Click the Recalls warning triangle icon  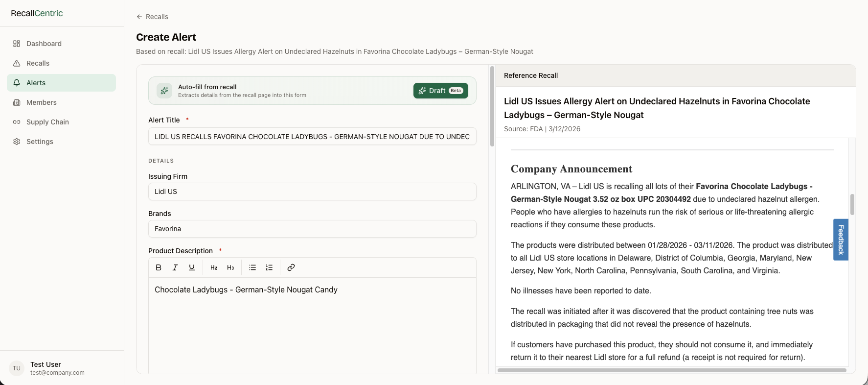17,63
